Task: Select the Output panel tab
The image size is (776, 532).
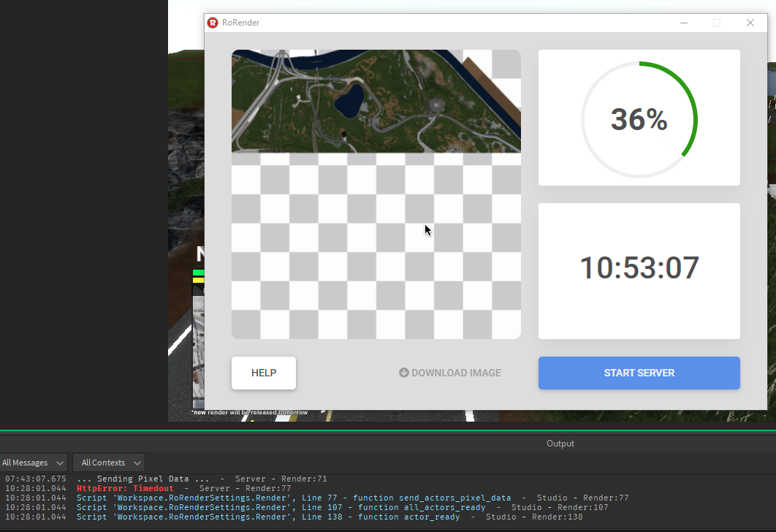Action: 560,443
